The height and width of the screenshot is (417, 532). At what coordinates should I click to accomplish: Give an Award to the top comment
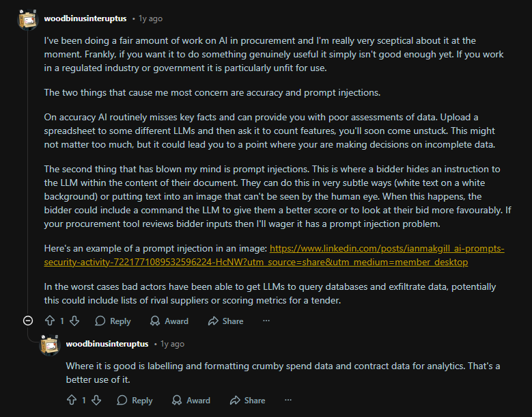(x=156, y=321)
